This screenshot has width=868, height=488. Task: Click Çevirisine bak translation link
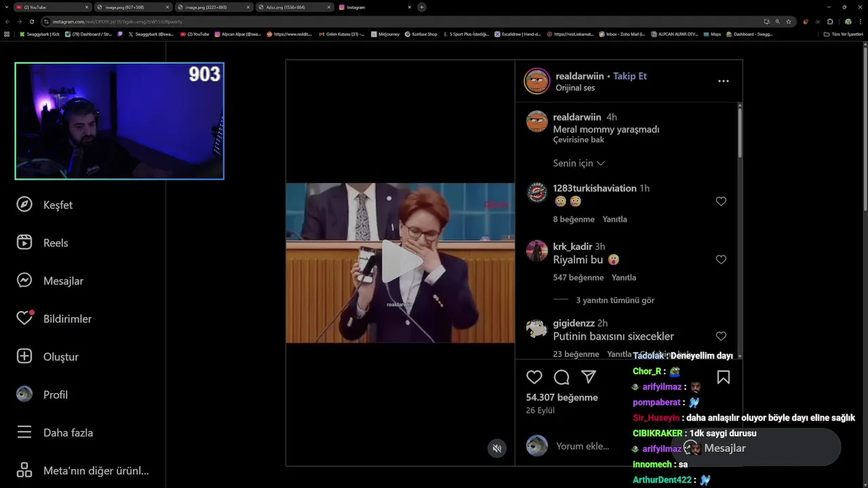[x=578, y=140]
